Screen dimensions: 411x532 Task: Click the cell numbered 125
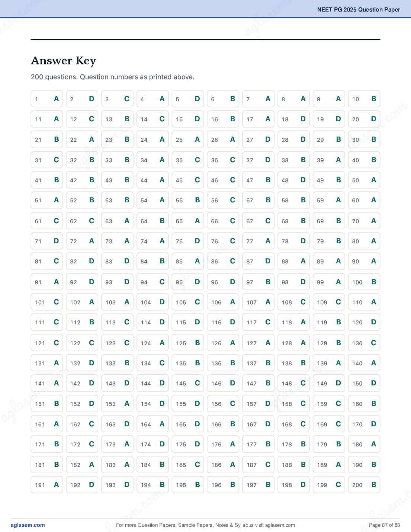point(188,343)
